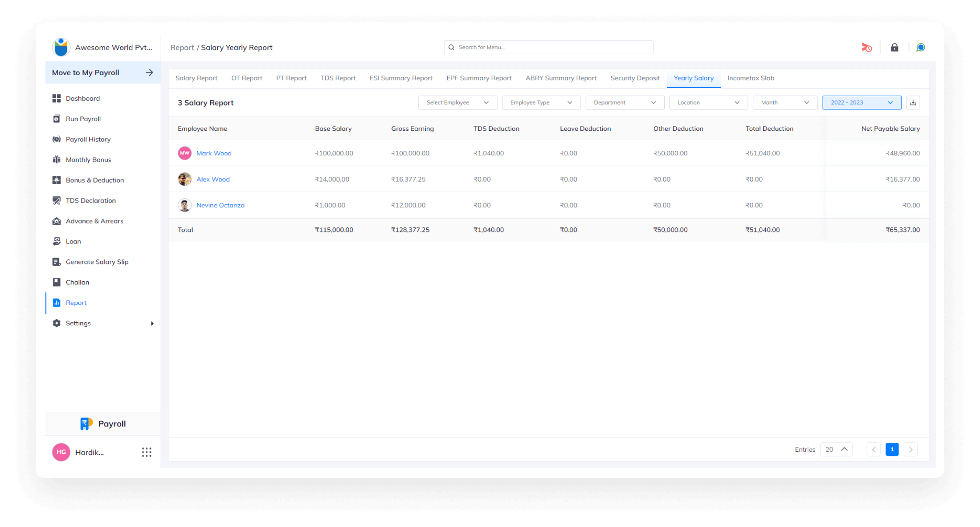The height and width of the screenshot is (527, 980).
Task: Switch to the TDS Report tab
Action: pyautogui.click(x=336, y=78)
